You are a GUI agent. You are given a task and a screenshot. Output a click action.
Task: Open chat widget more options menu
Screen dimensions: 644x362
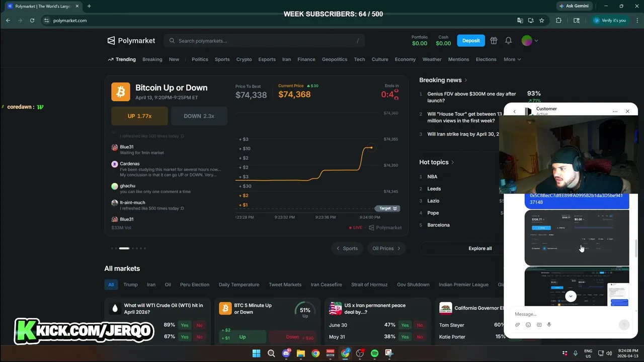pos(615,112)
